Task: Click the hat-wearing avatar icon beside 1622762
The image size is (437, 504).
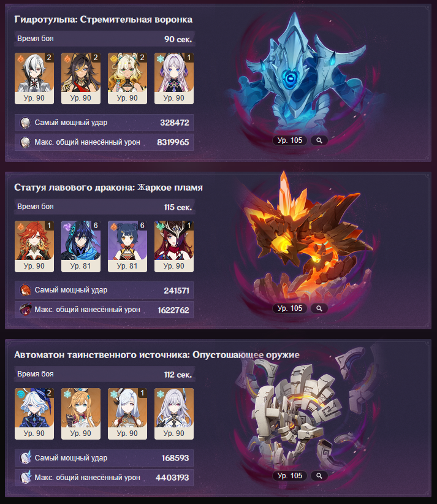Action: click(25, 310)
